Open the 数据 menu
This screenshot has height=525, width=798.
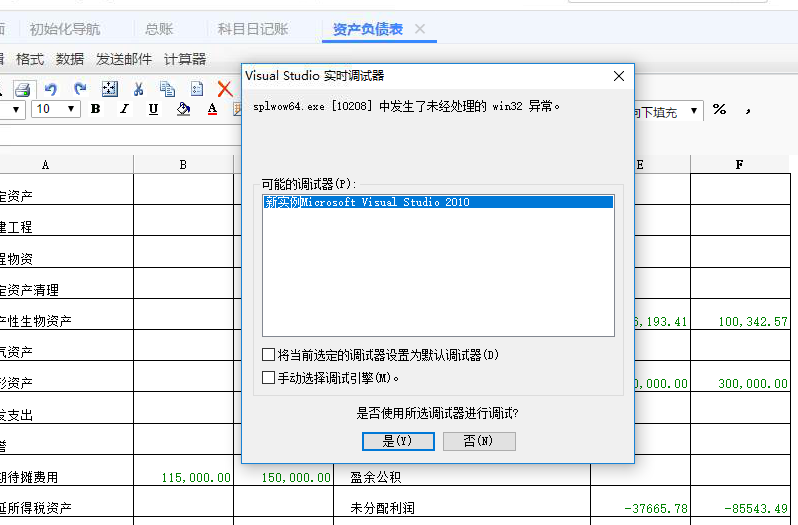70,59
